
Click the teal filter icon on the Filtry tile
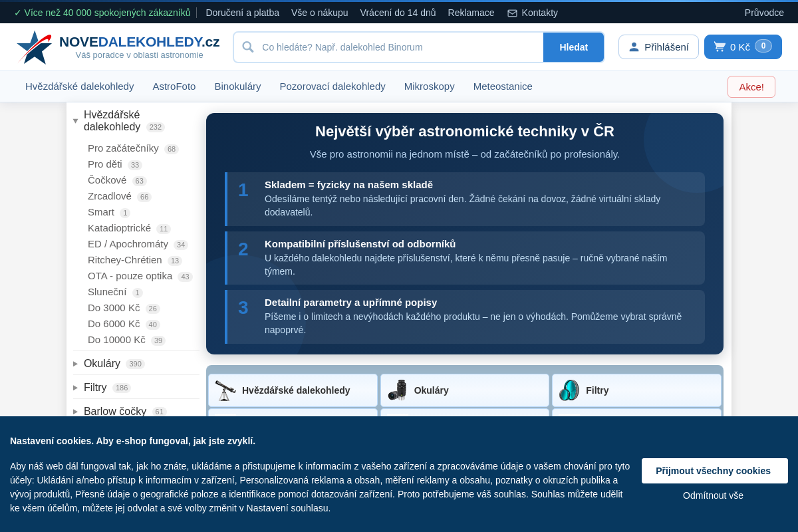(x=569, y=390)
